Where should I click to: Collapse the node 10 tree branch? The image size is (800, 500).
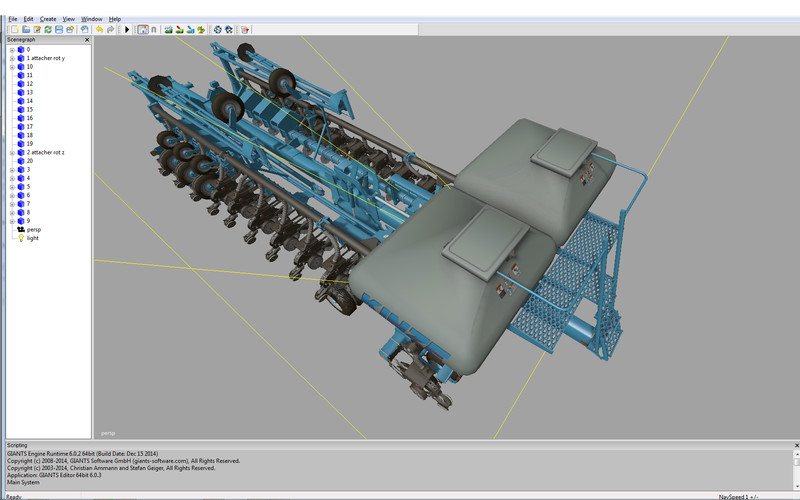[11, 66]
